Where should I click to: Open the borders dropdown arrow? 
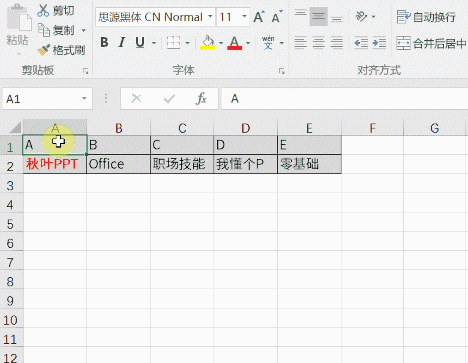click(187, 43)
